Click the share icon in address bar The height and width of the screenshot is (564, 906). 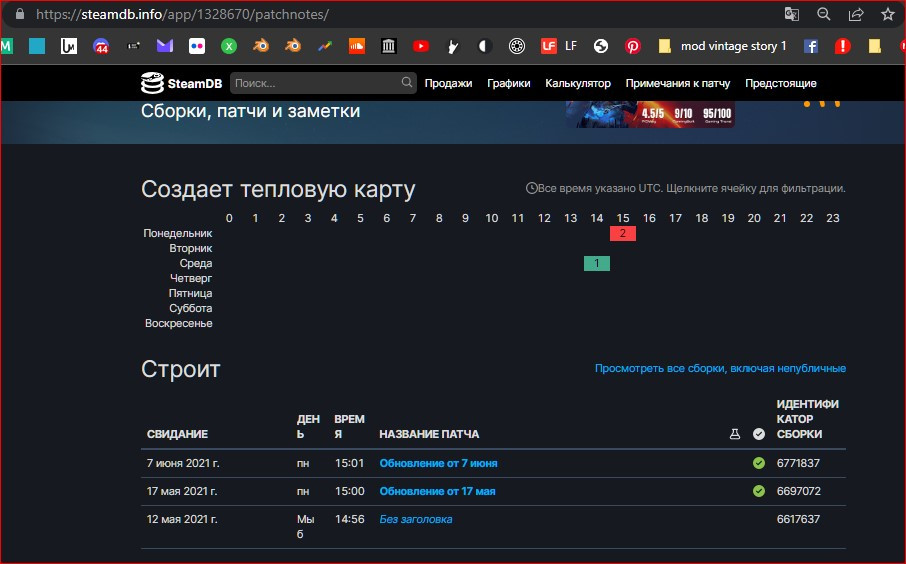tap(856, 15)
